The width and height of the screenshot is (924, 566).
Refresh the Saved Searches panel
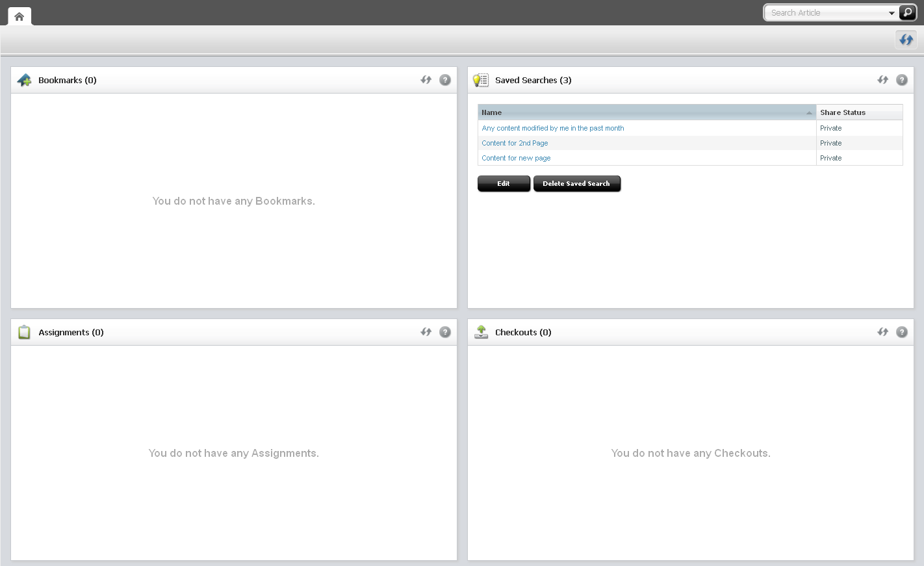pyautogui.click(x=883, y=80)
